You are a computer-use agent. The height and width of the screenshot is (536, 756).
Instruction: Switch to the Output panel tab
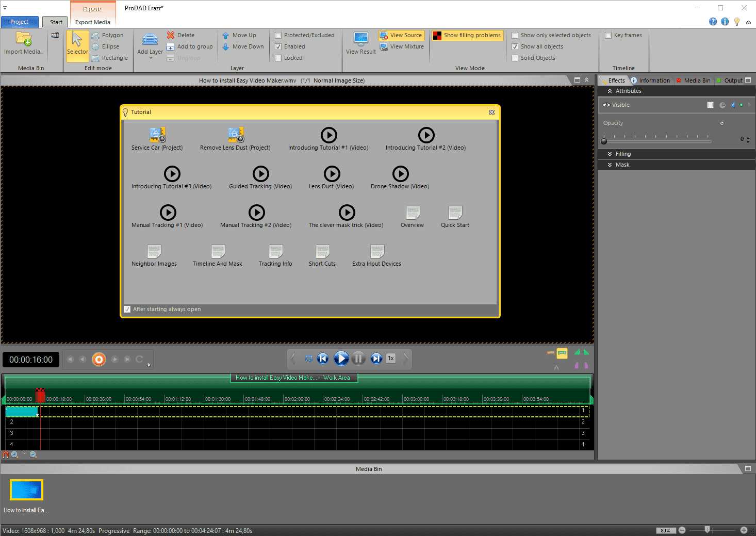coord(730,80)
